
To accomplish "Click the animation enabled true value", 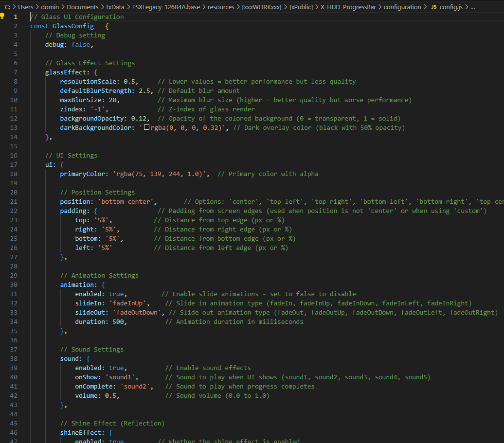I will [116, 294].
